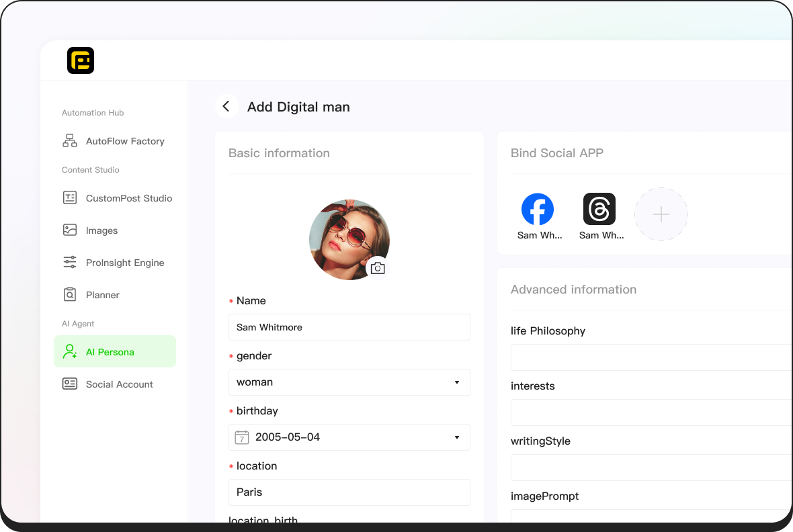
Task: Navigate to Planner in the sidebar
Action: pos(102,295)
